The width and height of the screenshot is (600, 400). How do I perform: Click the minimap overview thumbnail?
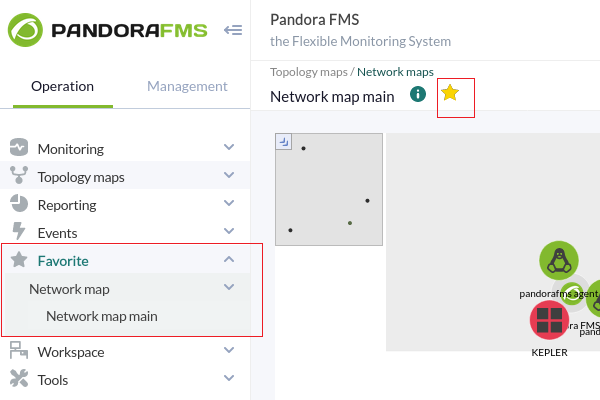click(329, 189)
